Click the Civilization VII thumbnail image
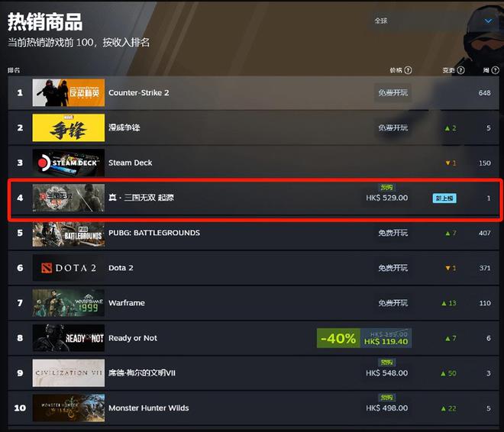504x432 pixels. pyautogui.click(x=69, y=373)
